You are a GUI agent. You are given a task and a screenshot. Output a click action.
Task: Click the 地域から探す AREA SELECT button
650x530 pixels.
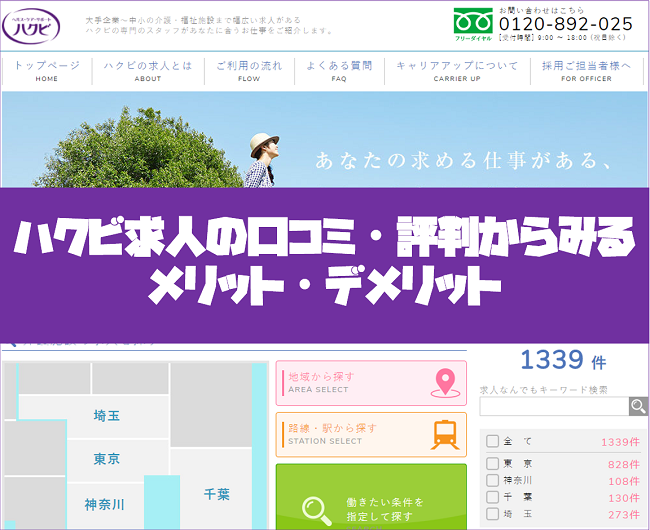coord(371,383)
